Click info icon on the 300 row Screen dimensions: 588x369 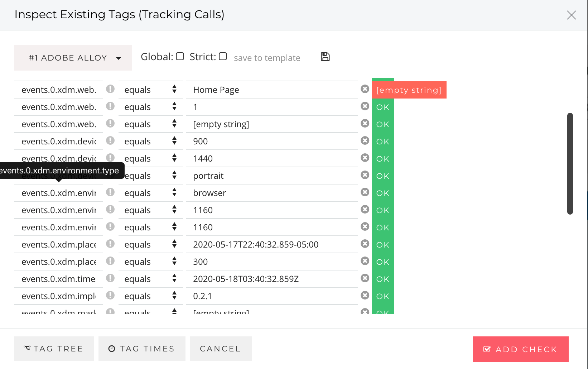pyautogui.click(x=110, y=261)
